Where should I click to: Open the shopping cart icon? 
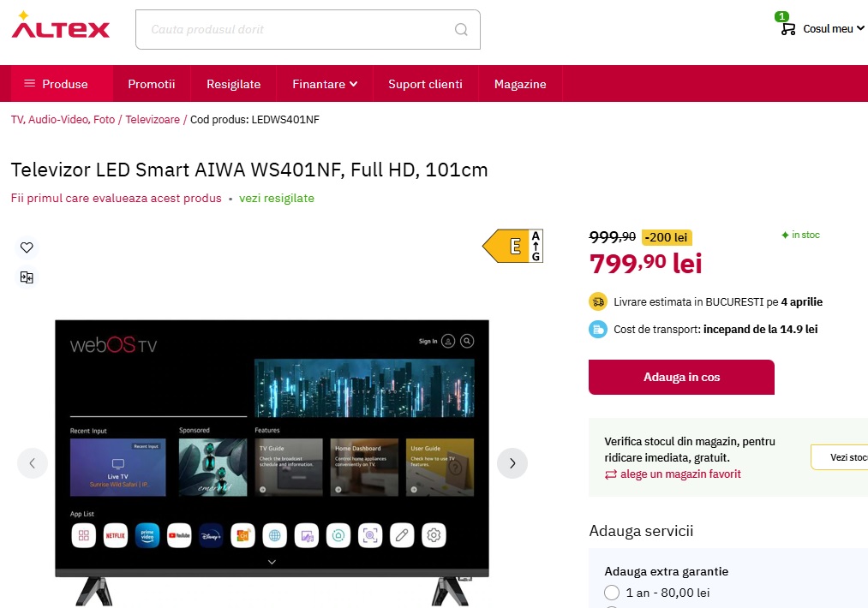pyautogui.click(x=787, y=29)
